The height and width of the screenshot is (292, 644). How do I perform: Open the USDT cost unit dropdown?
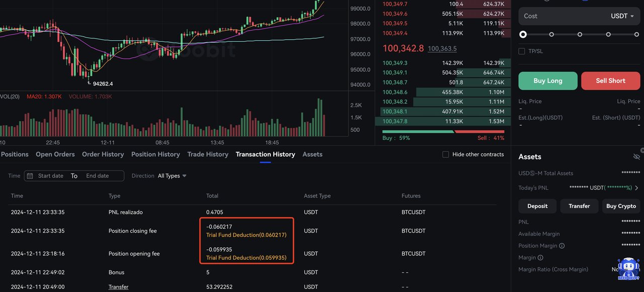coord(622,16)
